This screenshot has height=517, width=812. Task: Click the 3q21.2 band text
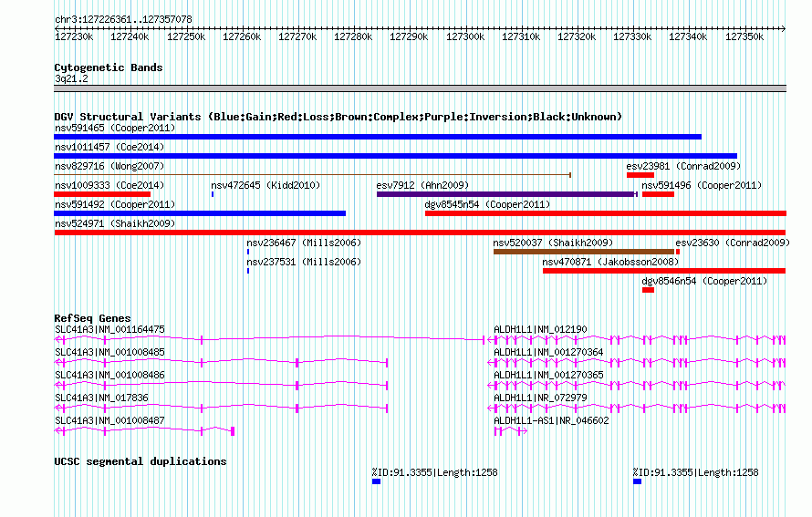pos(71,79)
